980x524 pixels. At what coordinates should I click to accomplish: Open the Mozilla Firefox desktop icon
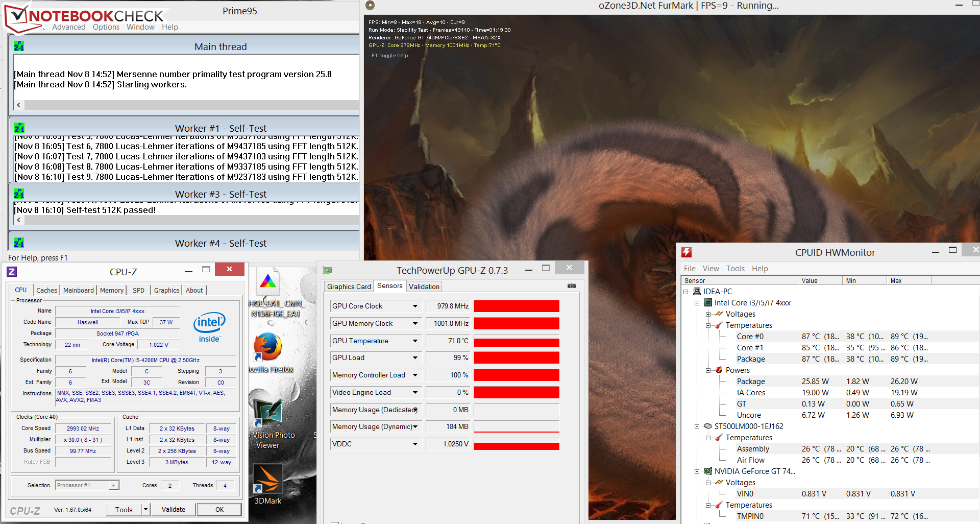tap(268, 347)
